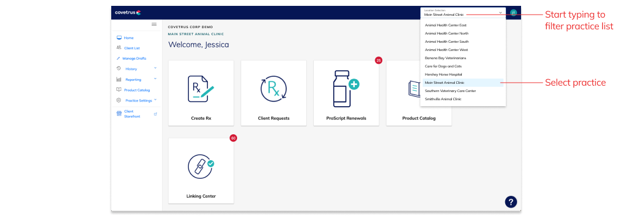Expand the History submenu chevron

(x=155, y=68)
